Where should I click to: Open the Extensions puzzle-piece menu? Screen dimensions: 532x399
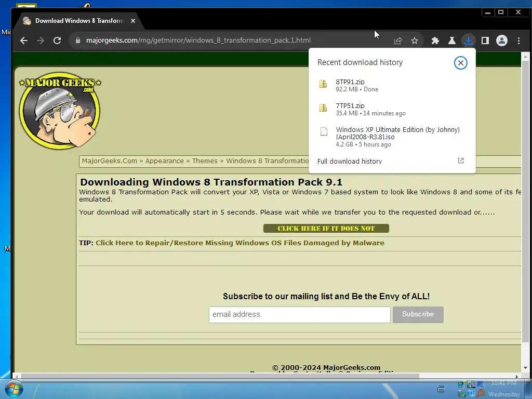435,41
